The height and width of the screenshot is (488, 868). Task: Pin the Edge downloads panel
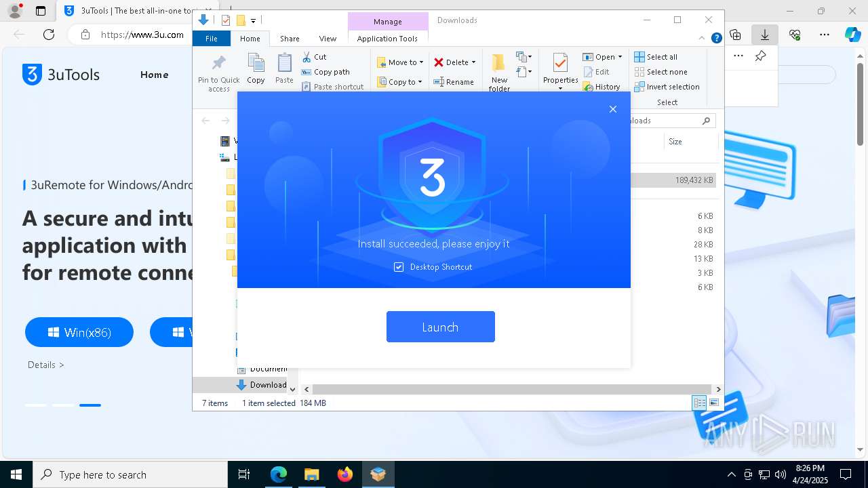pos(760,56)
